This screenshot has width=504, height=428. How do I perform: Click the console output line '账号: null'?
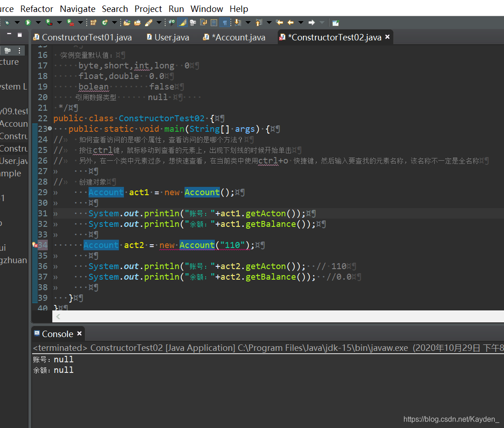coord(53,359)
